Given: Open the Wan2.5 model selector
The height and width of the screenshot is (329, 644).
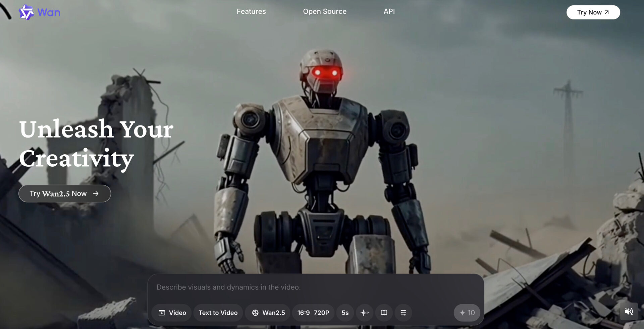Looking at the screenshot, I should tap(268, 313).
